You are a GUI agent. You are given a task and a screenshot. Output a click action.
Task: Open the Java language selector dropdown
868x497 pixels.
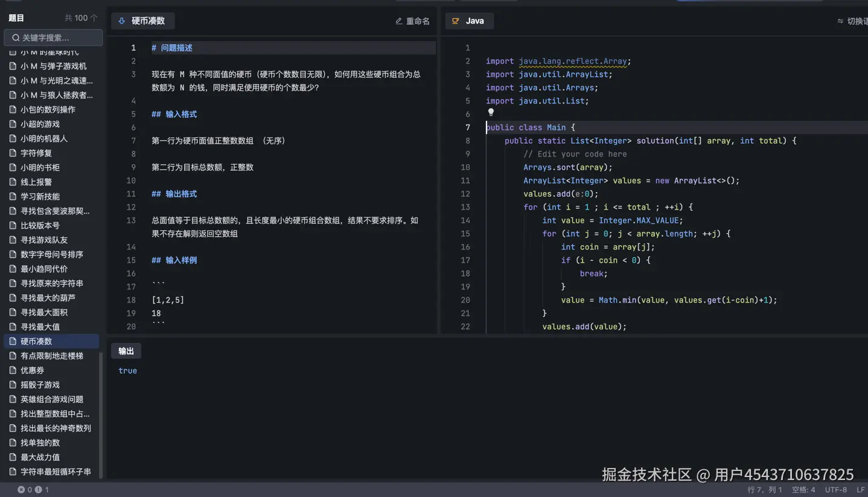469,21
